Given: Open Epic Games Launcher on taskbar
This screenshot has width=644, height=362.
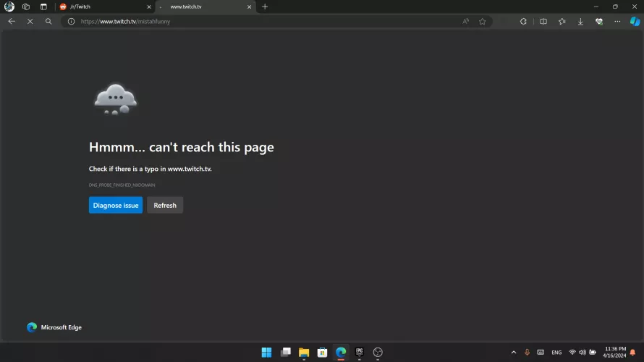Looking at the screenshot, I should [x=360, y=352].
